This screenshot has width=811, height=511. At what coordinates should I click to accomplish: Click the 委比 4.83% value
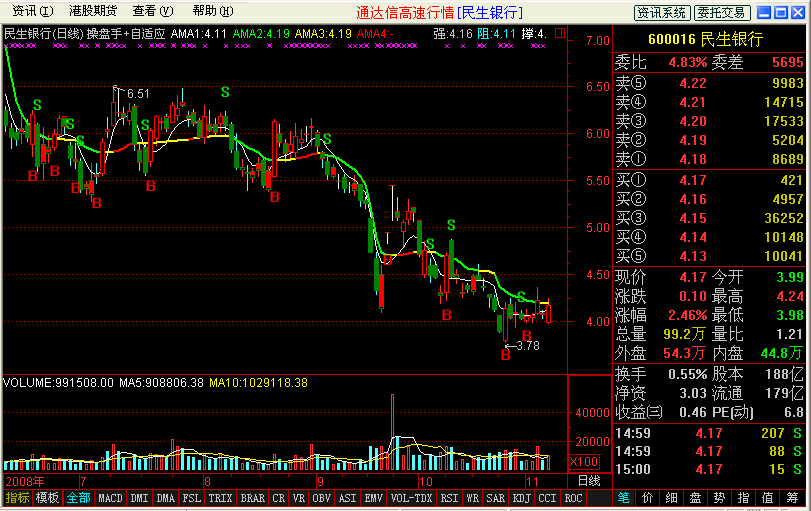tap(687, 63)
